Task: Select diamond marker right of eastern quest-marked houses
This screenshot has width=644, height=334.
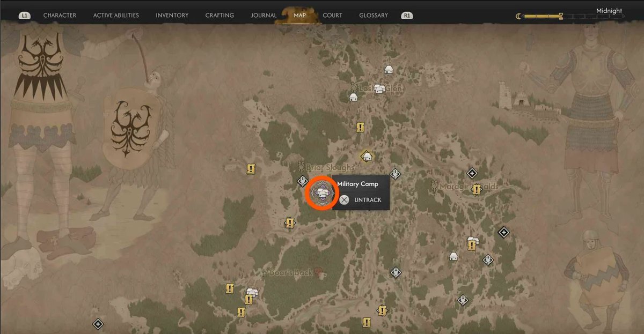Action: point(488,260)
